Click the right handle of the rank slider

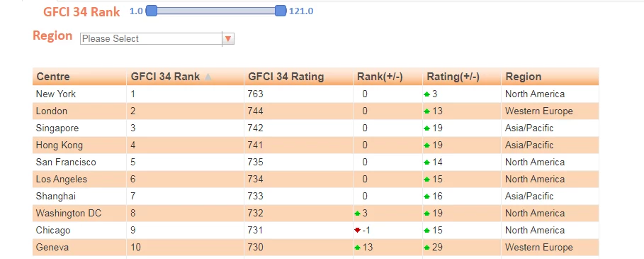click(x=281, y=11)
